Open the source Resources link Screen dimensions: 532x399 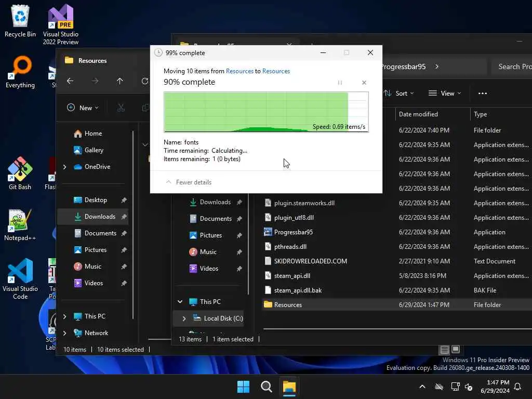pos(240,71)
